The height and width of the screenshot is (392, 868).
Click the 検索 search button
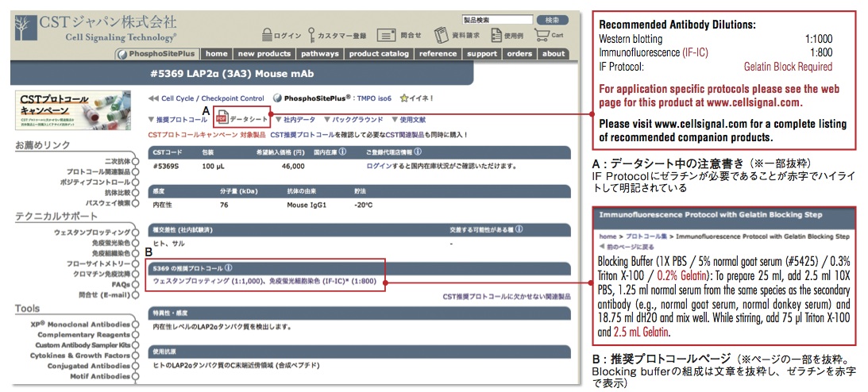point(553,20)
